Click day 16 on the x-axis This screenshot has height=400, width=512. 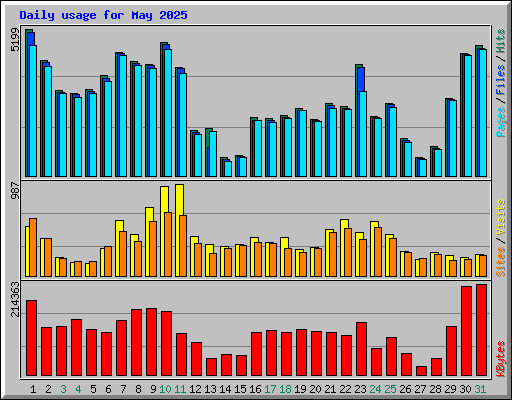click(x=255, y=389)
